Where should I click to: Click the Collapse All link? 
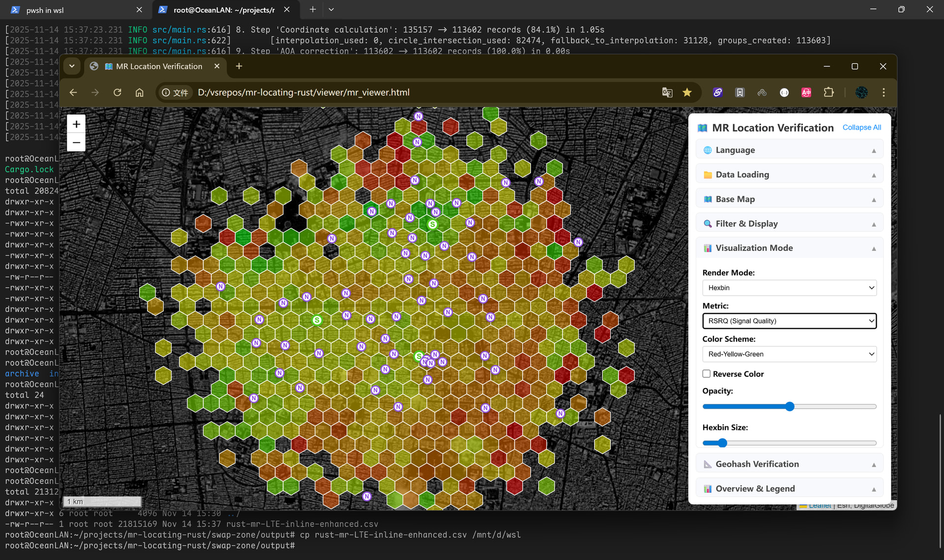[x=861, y=127]
